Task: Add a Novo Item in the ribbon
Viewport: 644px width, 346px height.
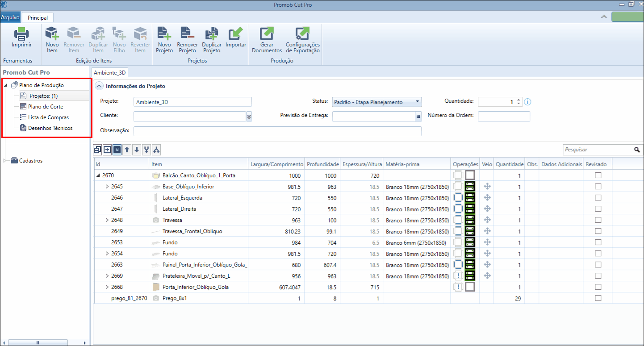Action: tap(52, 40)
